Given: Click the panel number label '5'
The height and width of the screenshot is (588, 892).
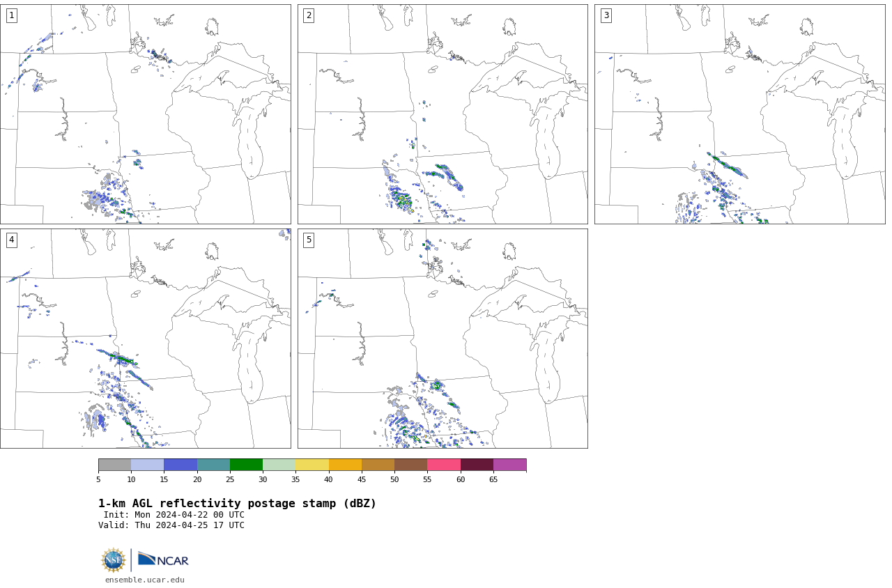Looking at the screenshot, I should (x=309, y=240).
